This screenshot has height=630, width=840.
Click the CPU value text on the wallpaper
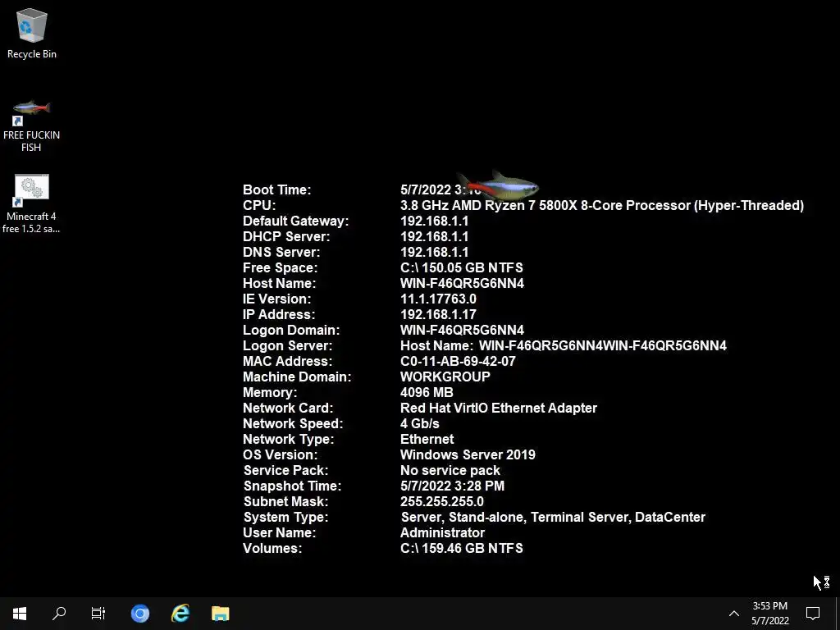click(x=601, y=206)
